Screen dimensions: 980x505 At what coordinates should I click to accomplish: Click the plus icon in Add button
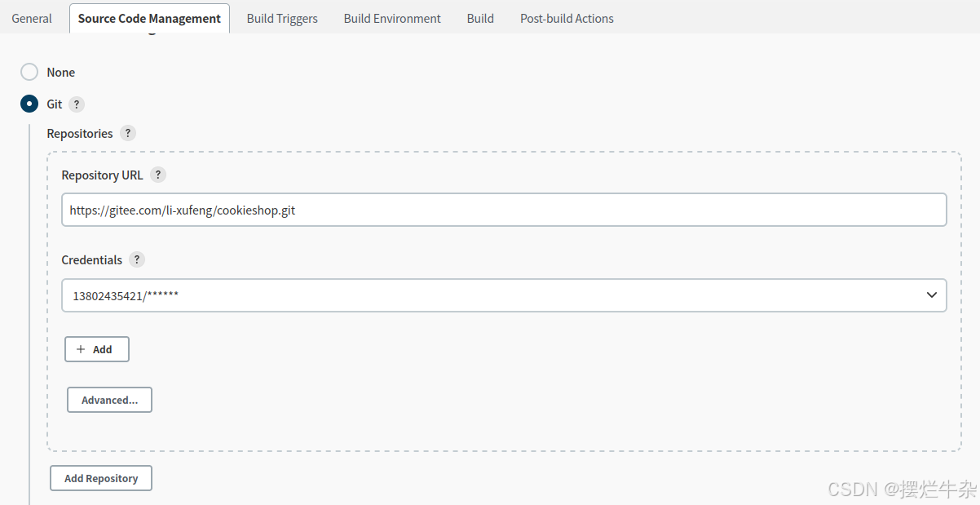(81, 349)
